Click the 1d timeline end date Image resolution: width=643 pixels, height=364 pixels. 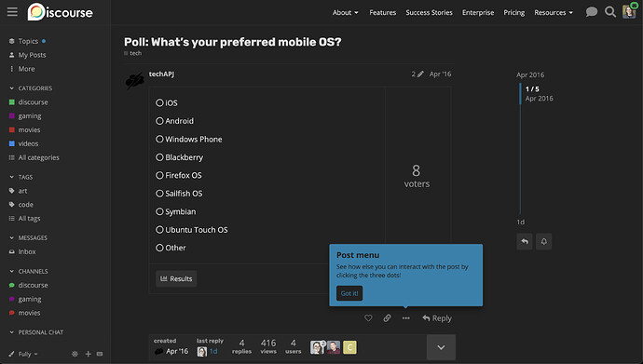tap(520, 222)
